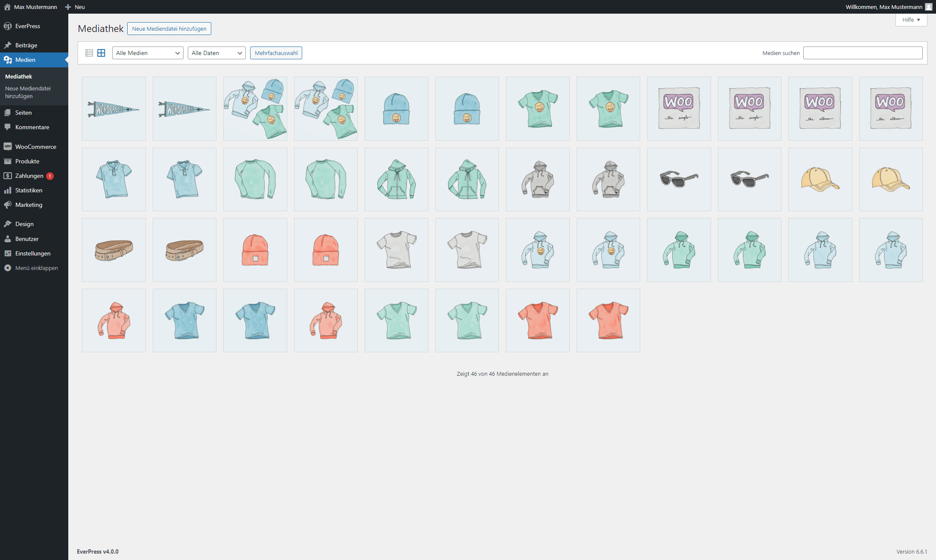936x560 pixels.
Task: Click the home icon in admin bar
Action: [7, 7]
